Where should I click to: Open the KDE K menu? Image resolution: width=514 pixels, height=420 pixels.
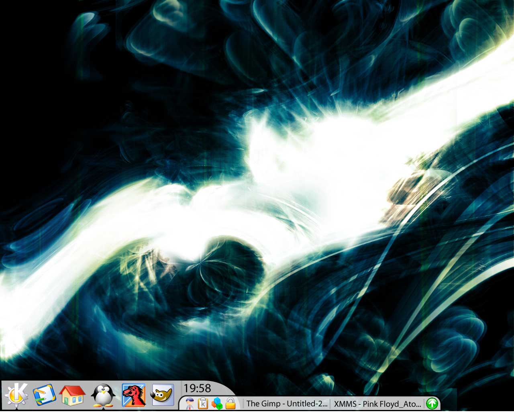coord(16,395)
